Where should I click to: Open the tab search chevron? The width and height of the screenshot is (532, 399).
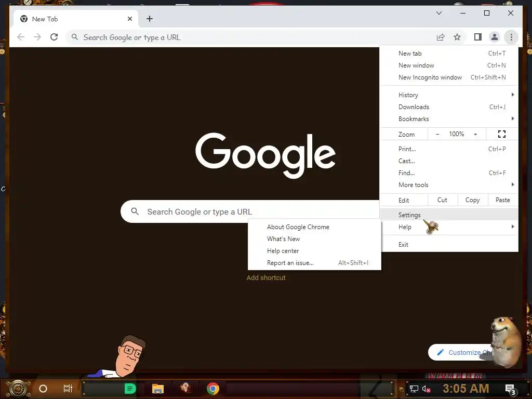(x=439, y=13)
